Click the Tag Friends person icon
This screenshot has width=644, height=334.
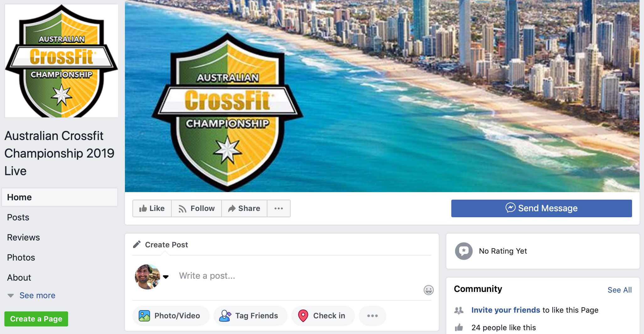[225, 315]
